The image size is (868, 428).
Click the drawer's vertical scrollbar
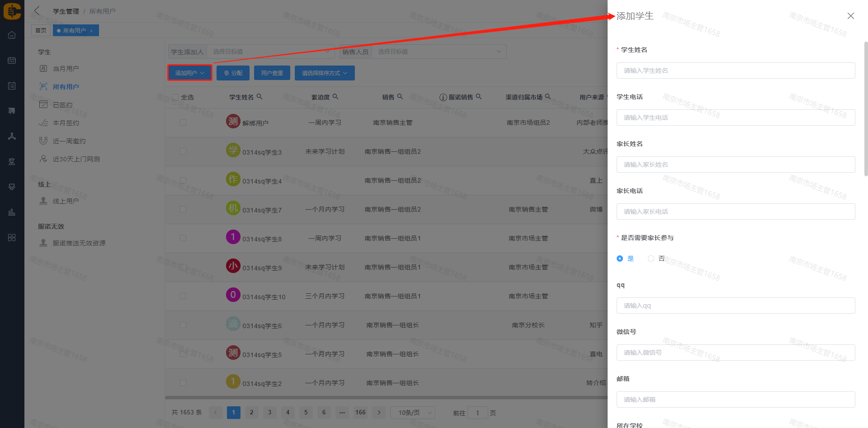click(866, 108)
